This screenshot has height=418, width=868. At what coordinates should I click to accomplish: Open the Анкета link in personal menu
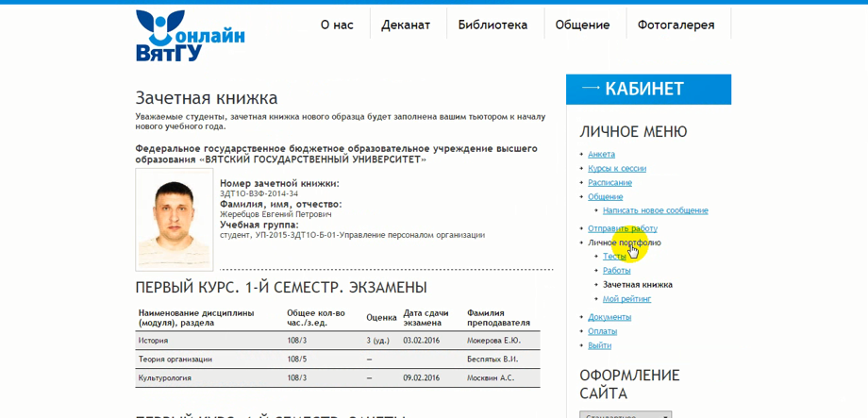[601, 154]
